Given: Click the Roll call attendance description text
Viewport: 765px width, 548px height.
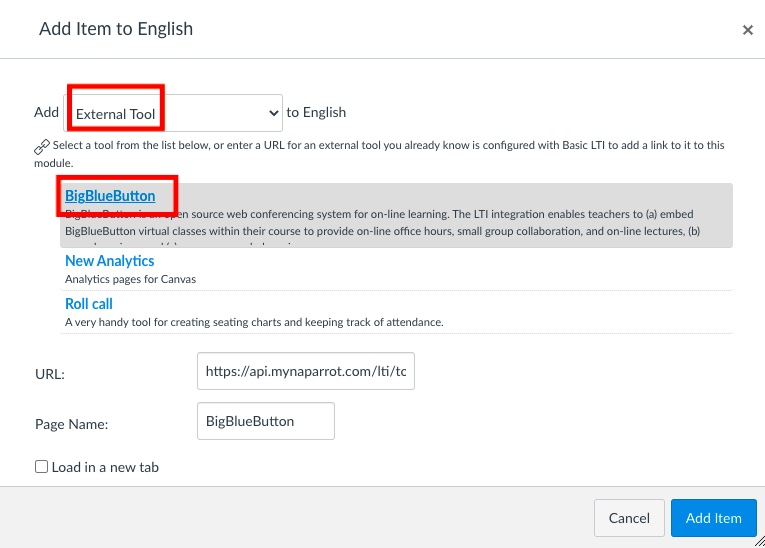Looking at the screenshot, I should 254,322.
